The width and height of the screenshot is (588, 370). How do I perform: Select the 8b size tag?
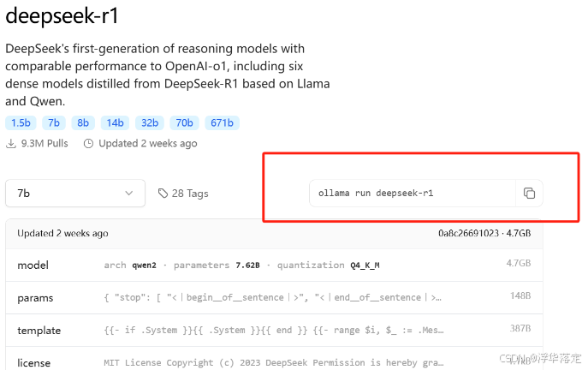coord(83,123)
